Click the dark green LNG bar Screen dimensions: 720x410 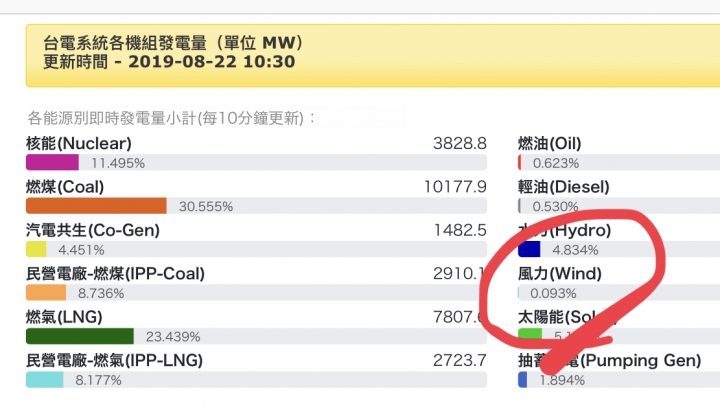80,336
